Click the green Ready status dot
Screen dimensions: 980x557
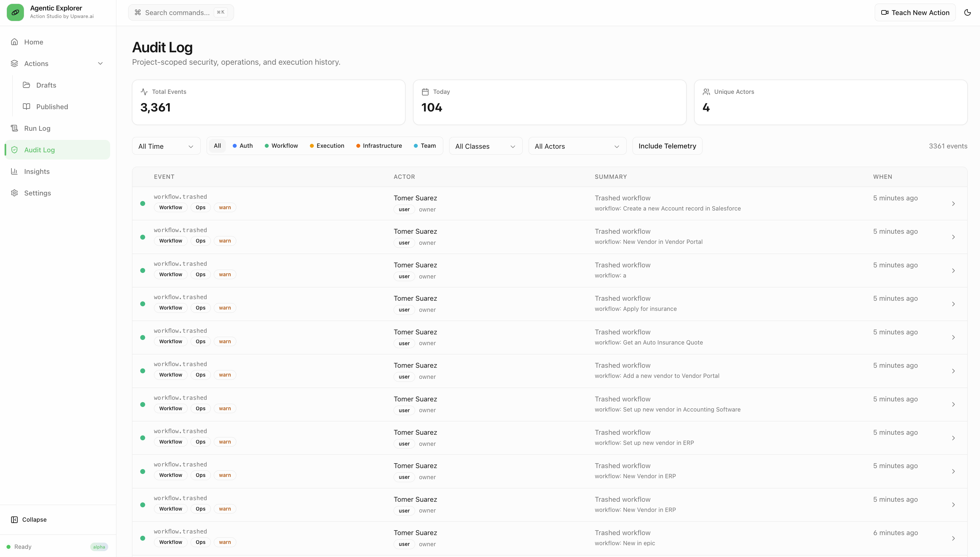tap(8, 547)
